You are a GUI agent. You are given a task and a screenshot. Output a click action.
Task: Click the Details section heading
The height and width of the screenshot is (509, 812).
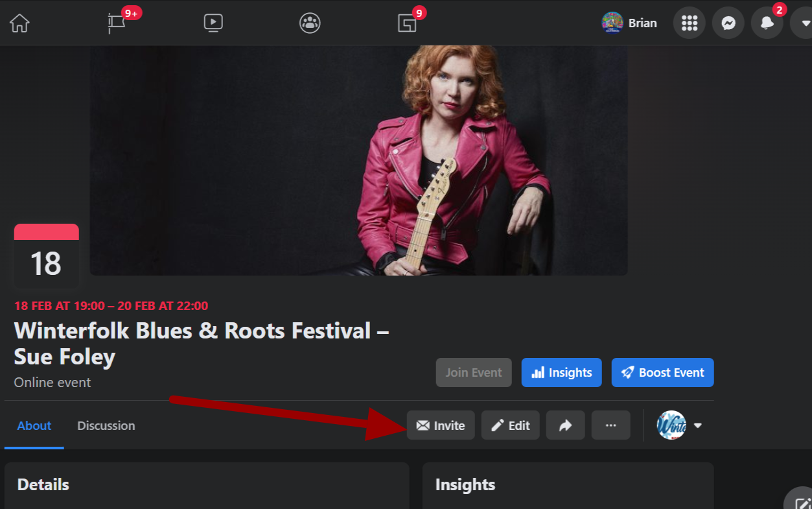coord(43,484)
